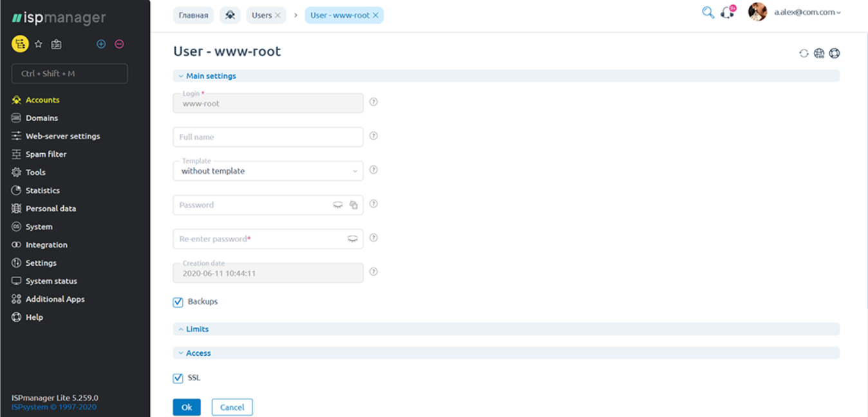Expand all menu sections with plus icon
The height and width of the screenshot is (417, 868).
tap(101, 44)
